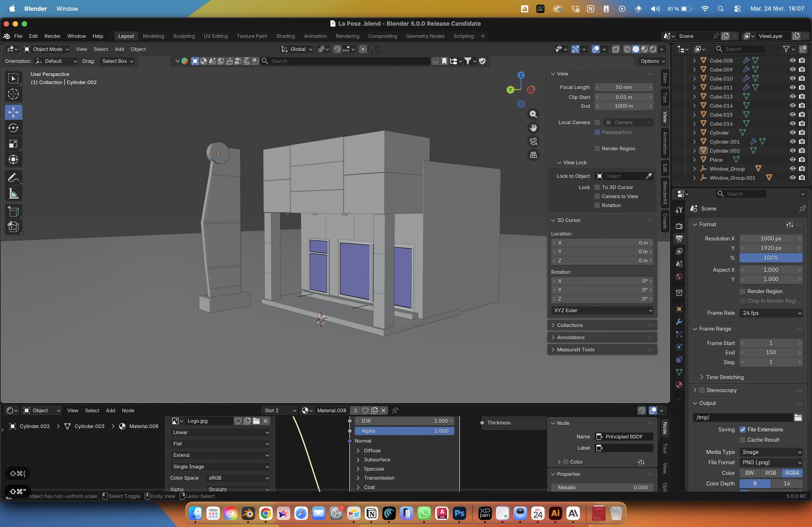Click the viewport pan hand icon
Image resolution: width=812 pixels, height=527 pixels.
click(x=533, y=128)
